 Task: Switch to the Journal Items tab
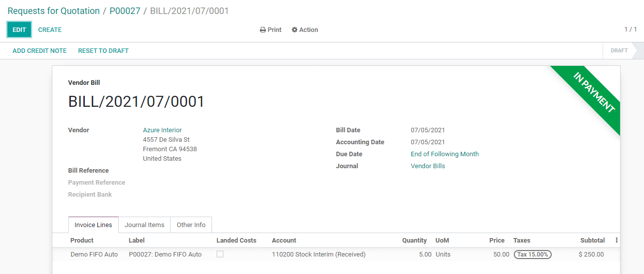click(x=144, y=225)
